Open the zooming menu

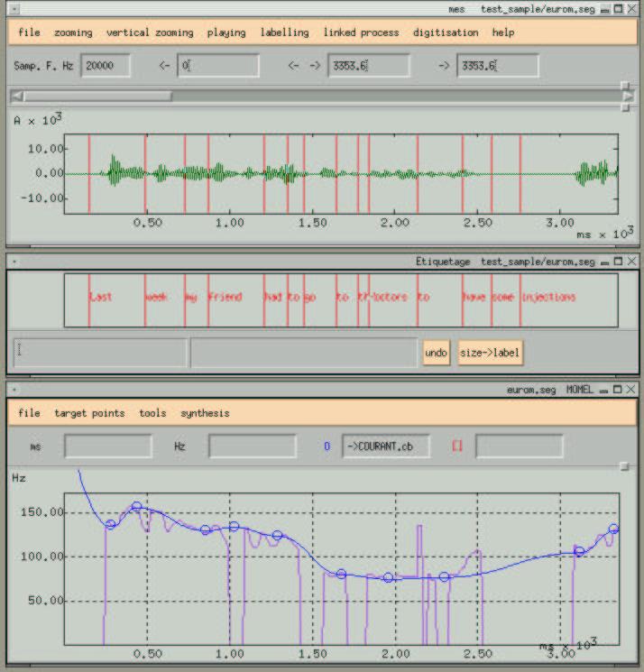[x=73, y=32]
